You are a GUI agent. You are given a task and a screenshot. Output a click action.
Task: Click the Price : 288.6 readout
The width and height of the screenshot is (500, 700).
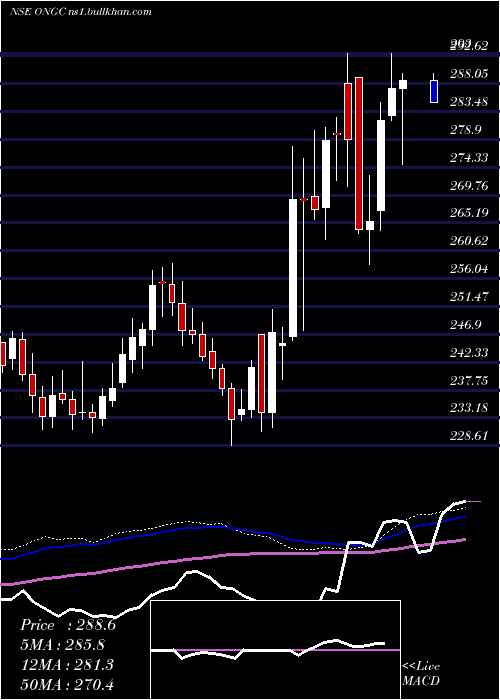pos(68,625)
